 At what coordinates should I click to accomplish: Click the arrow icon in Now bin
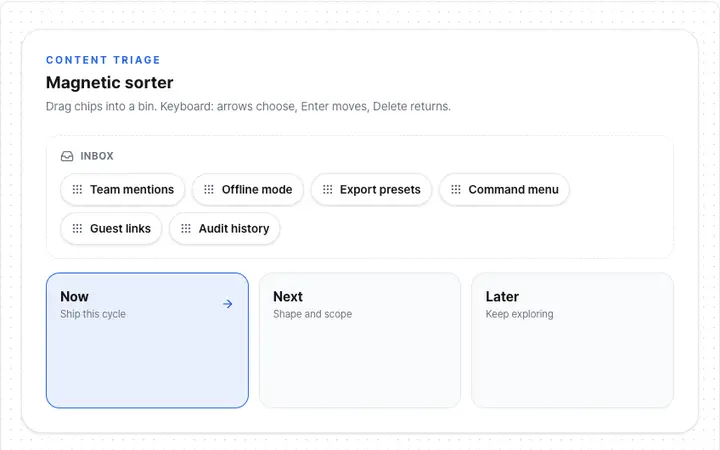point(227,304)
